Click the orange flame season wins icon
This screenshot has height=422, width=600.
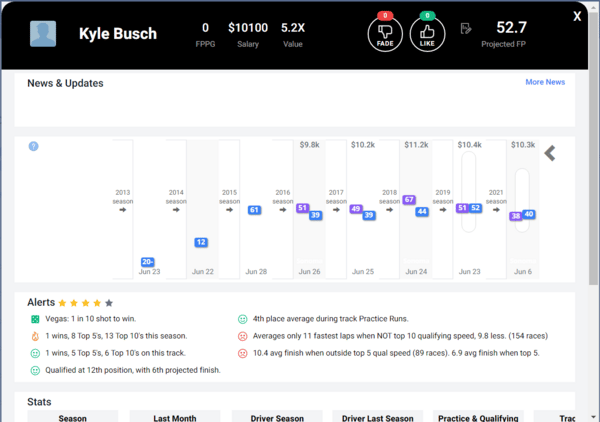coord(35,336)
